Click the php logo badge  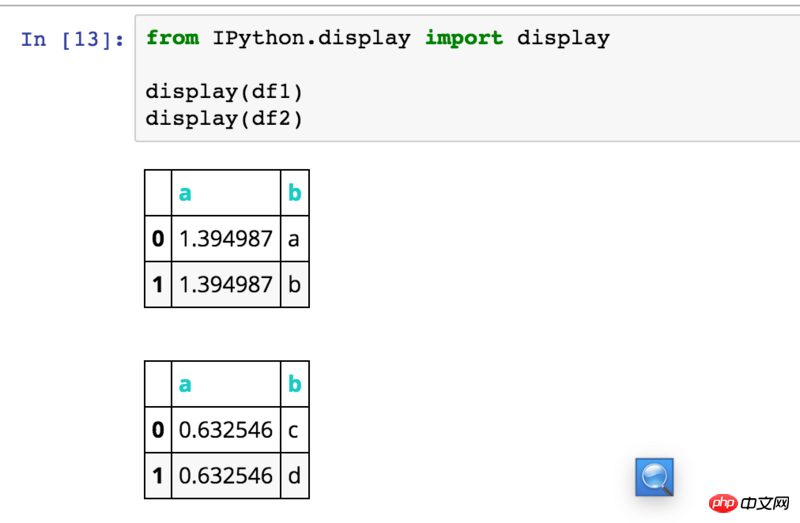723,500
